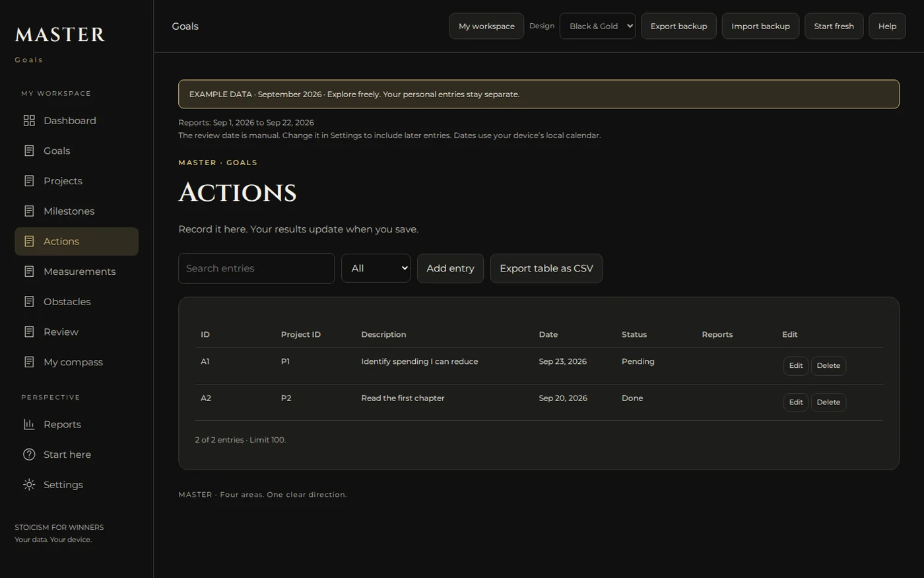Screen dimensions: 924x578
Task: Click the 'Goals' page title in header
Action: (185, 26)
